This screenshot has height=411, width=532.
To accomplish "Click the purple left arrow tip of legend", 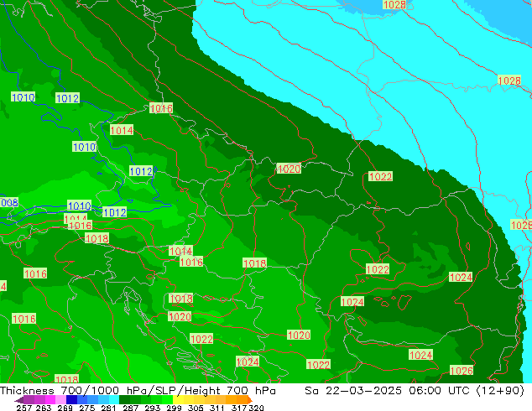I will point(18,400).
